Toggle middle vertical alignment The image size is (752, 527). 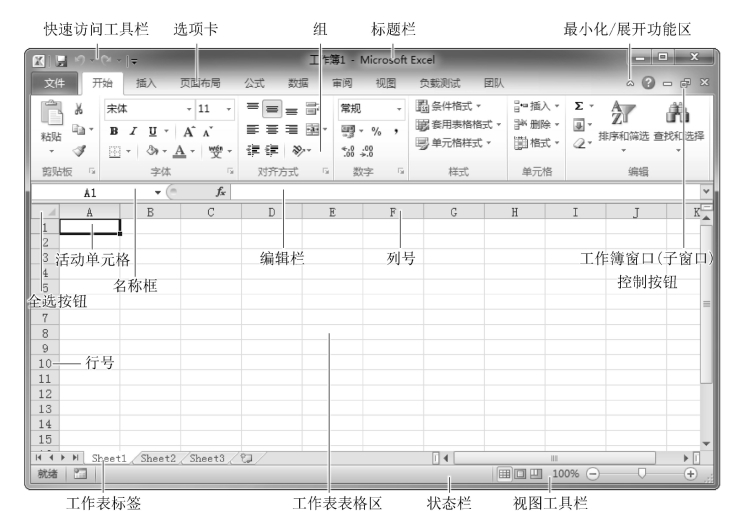click(272, 109)
